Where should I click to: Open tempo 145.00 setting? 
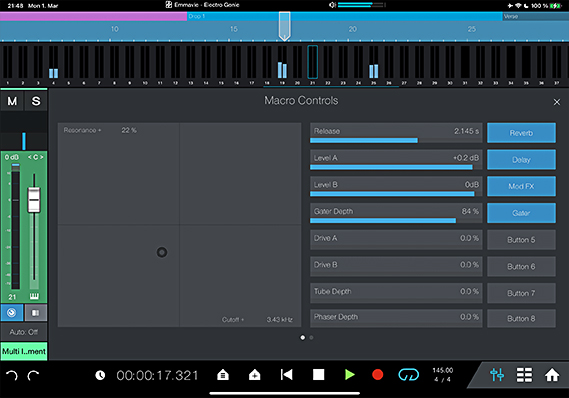(443, 370)
